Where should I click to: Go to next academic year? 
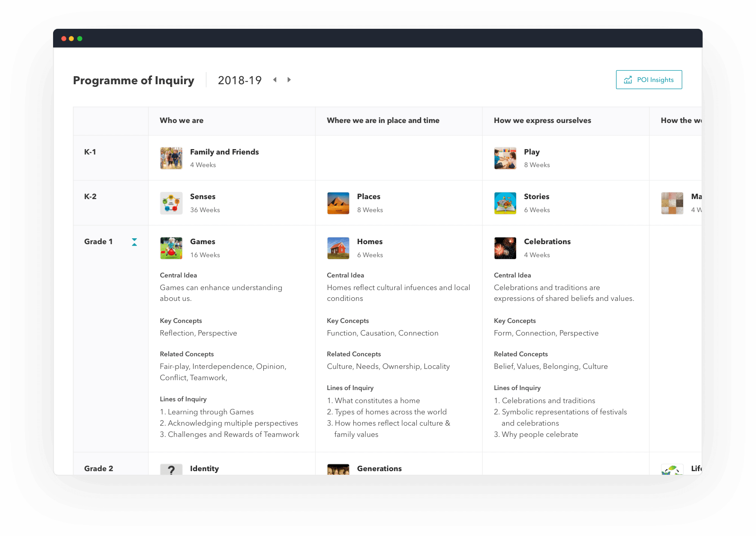[x=289, y=80]
